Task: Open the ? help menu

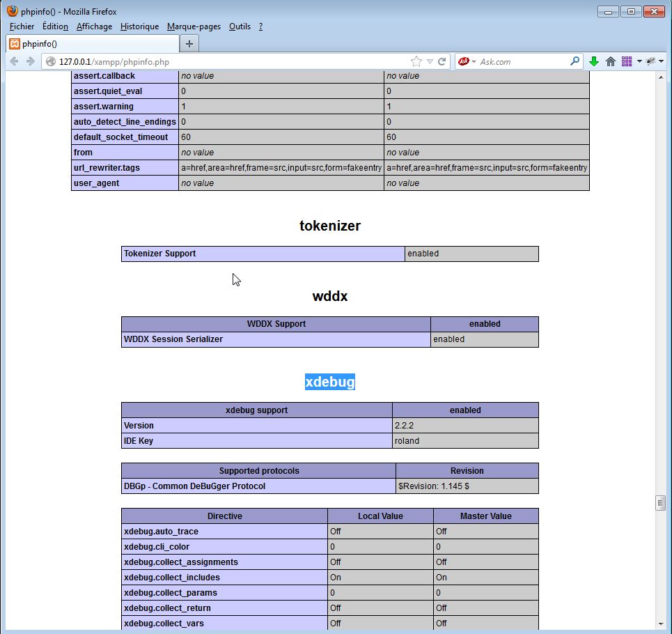Action: pyautogui.click(x=260, y=26)
